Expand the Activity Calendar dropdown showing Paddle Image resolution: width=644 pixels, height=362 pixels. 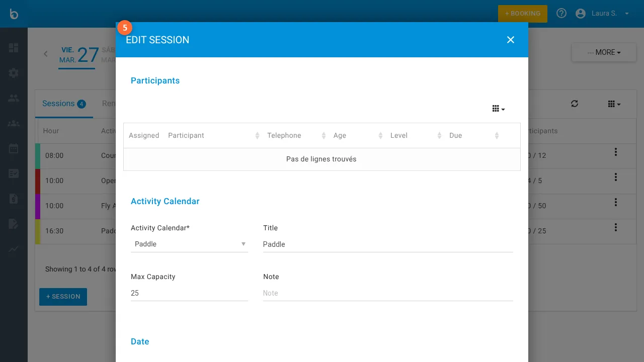click(189, 244)
